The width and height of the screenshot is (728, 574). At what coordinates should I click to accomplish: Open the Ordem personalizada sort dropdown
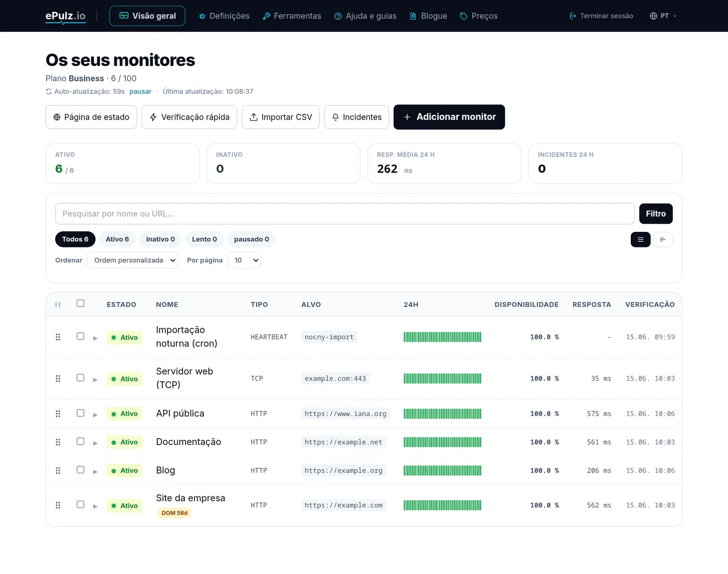[x=133, y=260]
